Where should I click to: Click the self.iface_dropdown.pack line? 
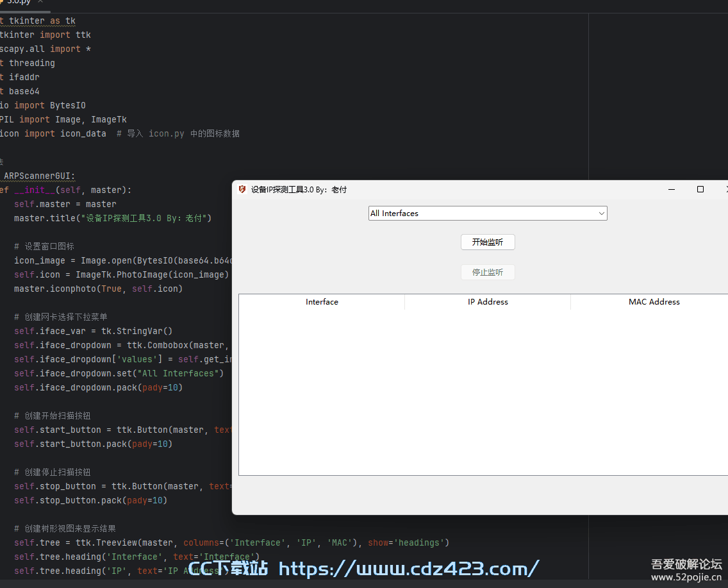[x=99, y=387]
